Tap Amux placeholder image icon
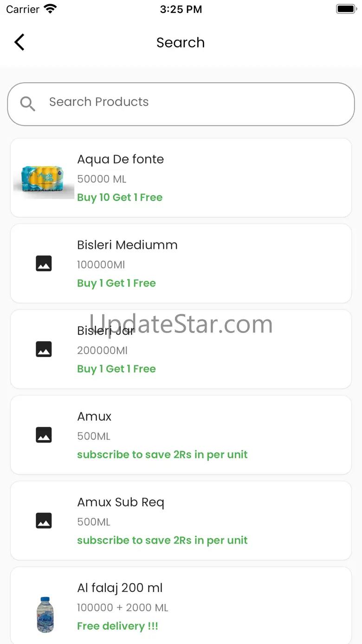362x644 pixels. click(44, 435)
